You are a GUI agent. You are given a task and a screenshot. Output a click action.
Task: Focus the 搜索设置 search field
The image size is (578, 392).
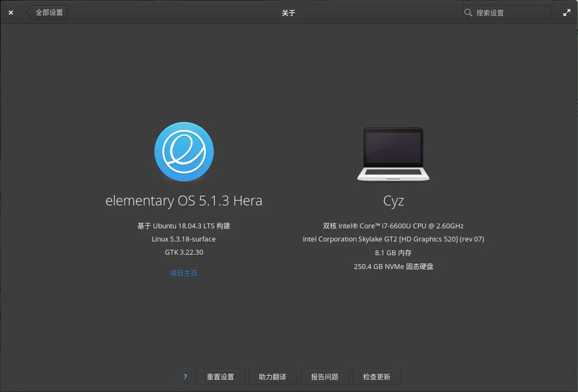506,13
